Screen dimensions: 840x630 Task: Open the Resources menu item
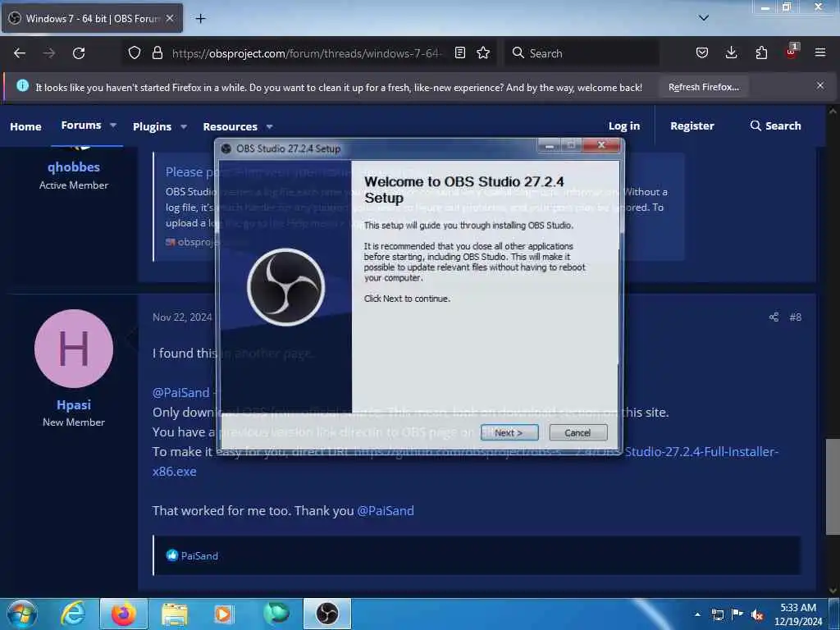pos(230,126)
